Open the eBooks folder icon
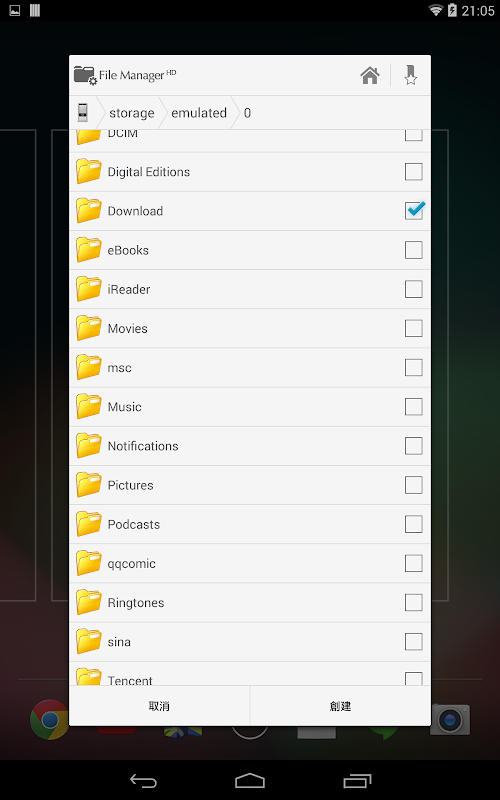The height and width of the screenshot is (800, 500). [89, 250]
